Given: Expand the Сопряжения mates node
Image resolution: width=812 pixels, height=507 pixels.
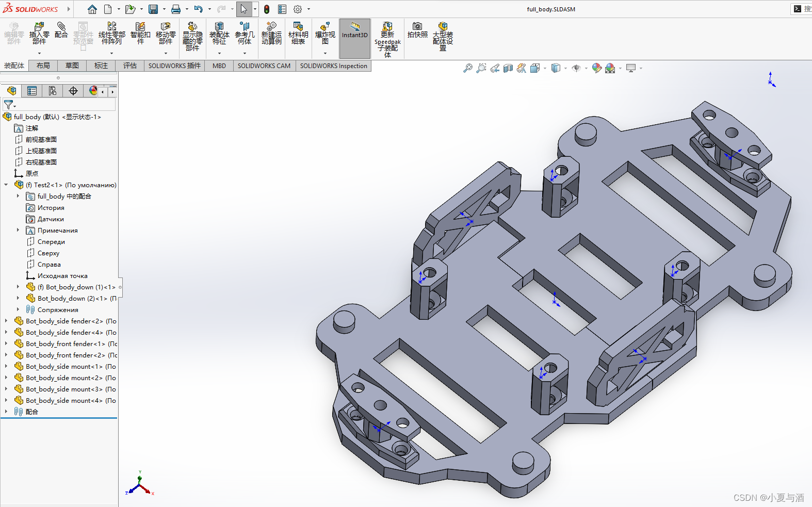Looking at the screenshot, I should (18, 309).
